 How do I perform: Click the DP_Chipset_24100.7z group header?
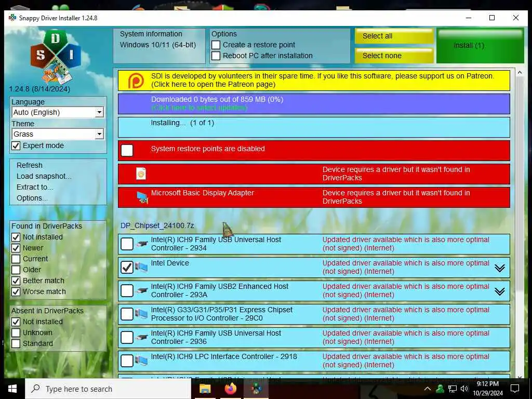coord(157,225)
